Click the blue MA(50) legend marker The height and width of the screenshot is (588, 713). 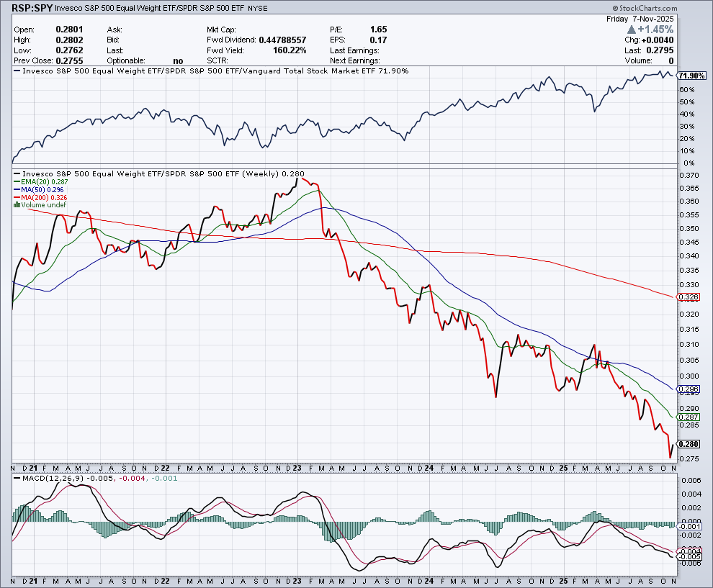(16, 190)
